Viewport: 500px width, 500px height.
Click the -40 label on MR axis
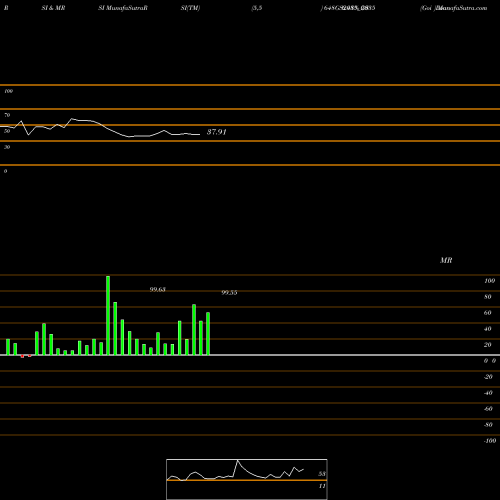[x=488, y=393]
